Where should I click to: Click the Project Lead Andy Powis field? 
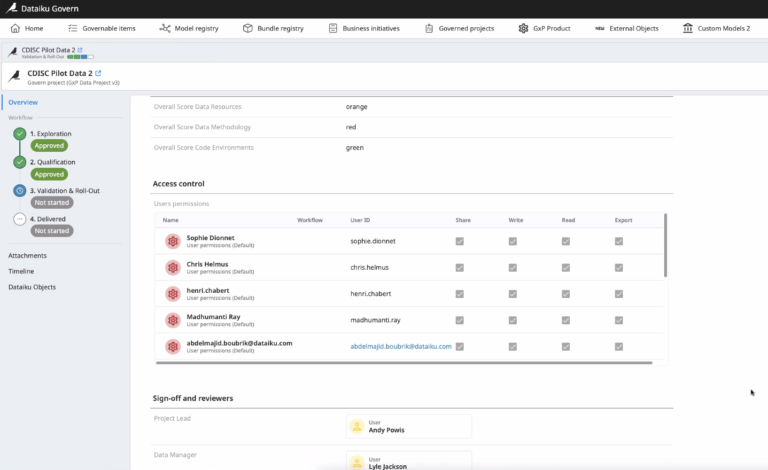(x=409, y=426)
